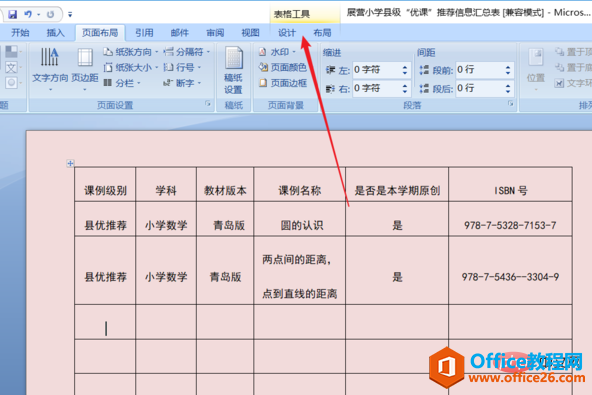Open the Customize Quick Access Toolbar arrow
592x395 pixels.
[70, 15]
